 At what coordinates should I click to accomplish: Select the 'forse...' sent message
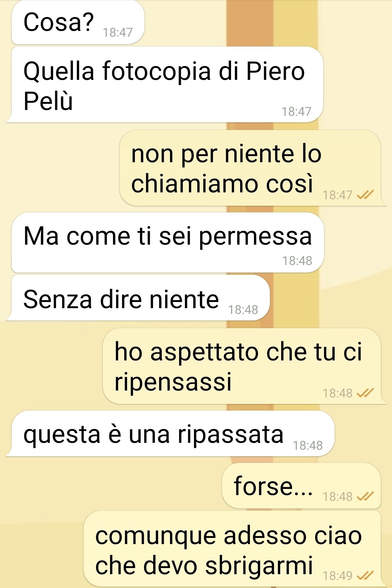pos(301,486)
